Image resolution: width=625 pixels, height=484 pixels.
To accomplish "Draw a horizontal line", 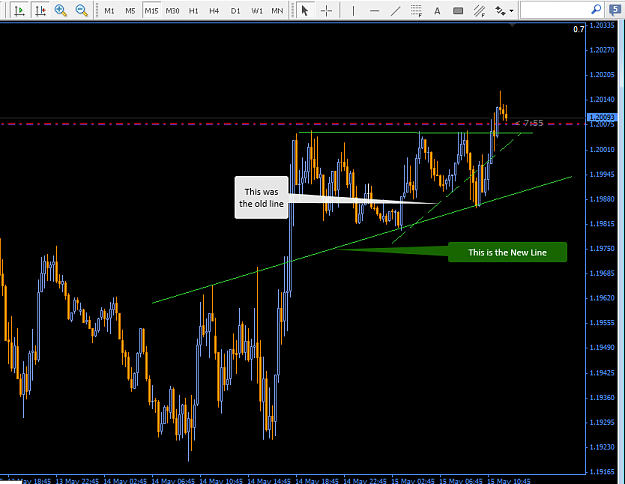I will coord(374,11).
